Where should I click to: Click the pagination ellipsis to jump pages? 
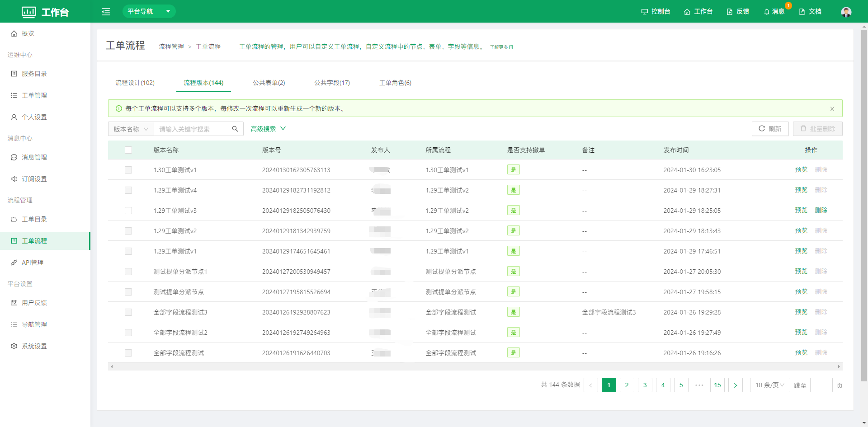pos(699,385)
